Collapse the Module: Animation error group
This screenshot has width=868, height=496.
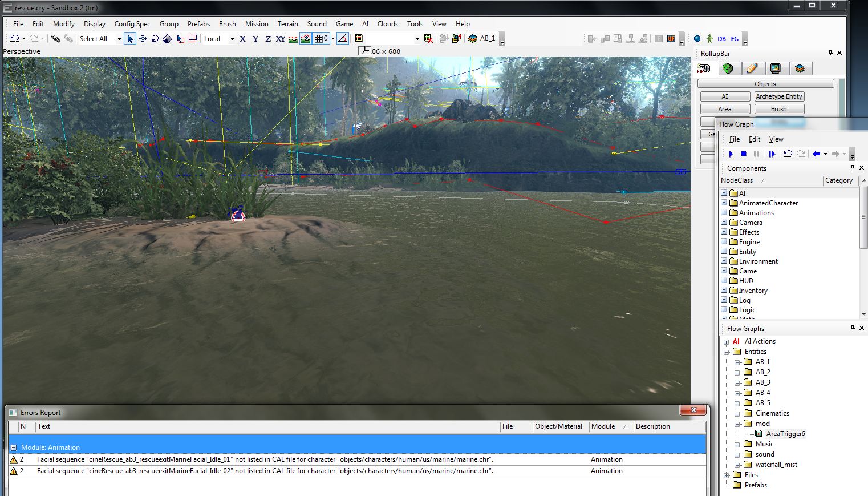pyautogui.click(x=13, y=447)
